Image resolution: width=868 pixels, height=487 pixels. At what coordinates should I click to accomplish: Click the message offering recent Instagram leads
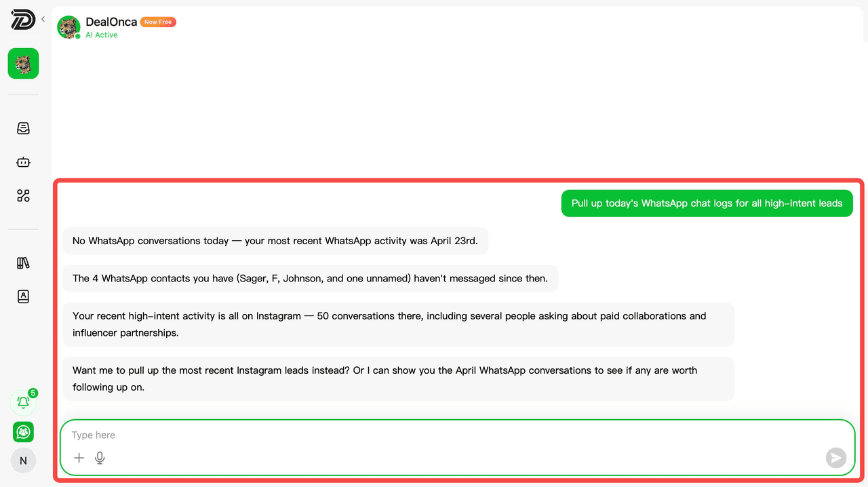pyautogui.click(x=398, y=378)
